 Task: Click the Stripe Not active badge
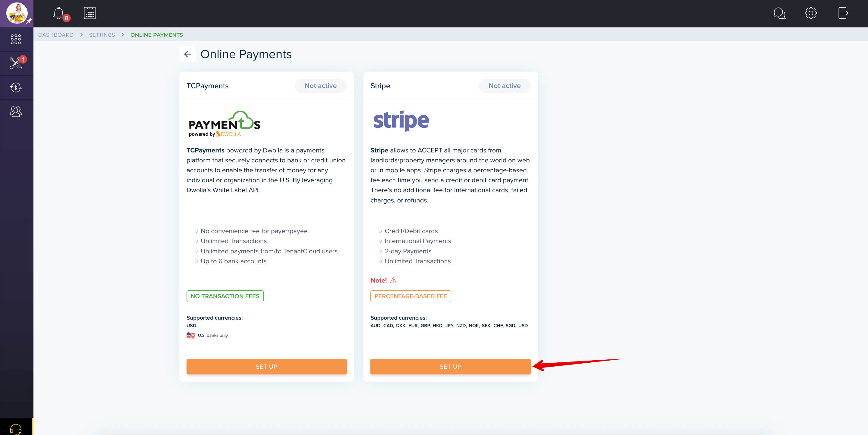[x=505, y=86]
